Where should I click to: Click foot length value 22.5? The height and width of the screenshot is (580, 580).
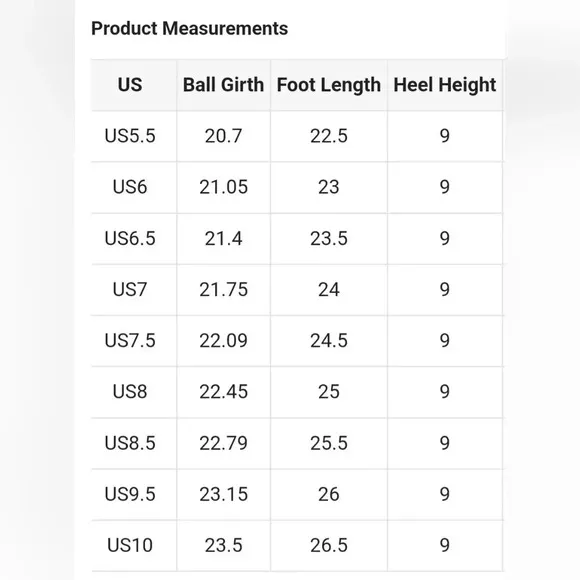coord(329,136)
